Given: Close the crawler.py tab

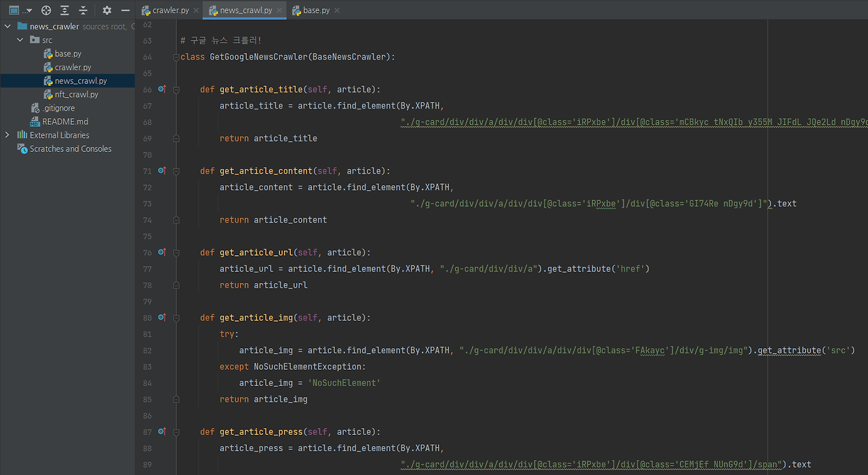Looking at the screenshot, I should coord(196,10).
